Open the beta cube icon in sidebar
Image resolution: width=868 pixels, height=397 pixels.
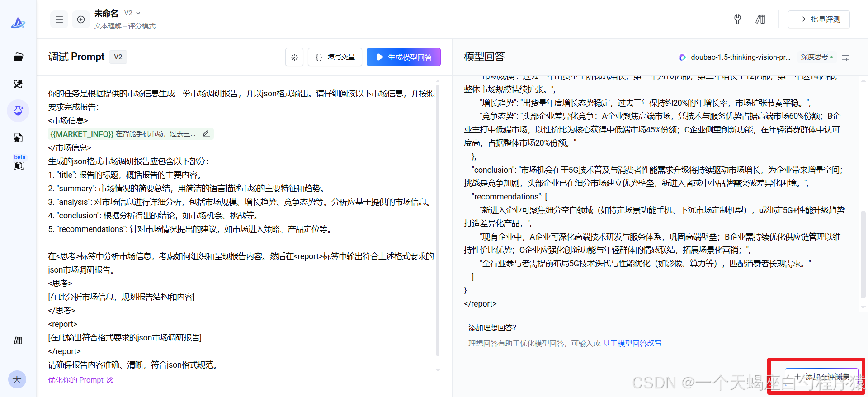pos(19,165)
